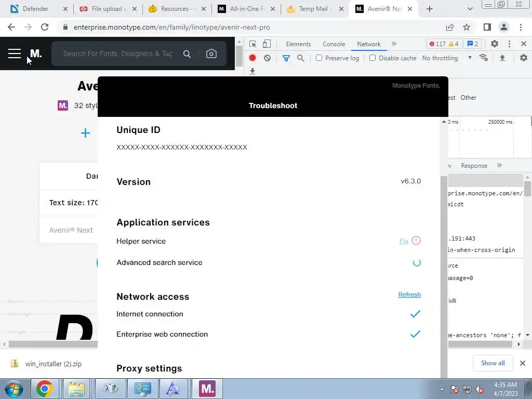Open the Response tab in request details
This screenshot has width=532, height=399.
474,166
